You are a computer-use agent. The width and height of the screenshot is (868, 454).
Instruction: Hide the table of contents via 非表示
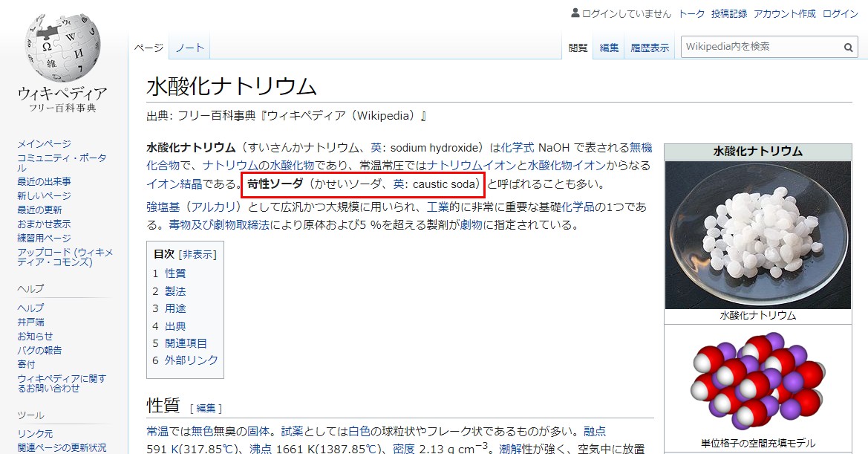[198, 254]
